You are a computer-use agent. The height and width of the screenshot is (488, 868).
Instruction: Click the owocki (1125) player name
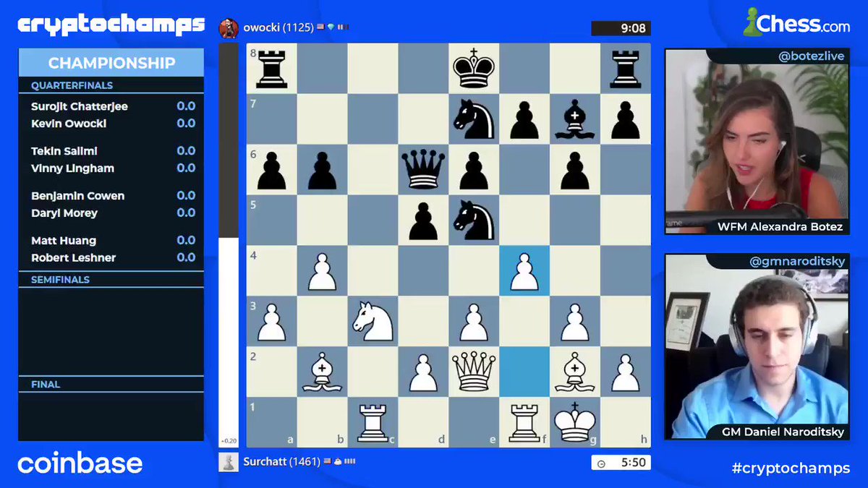point(278,27)
